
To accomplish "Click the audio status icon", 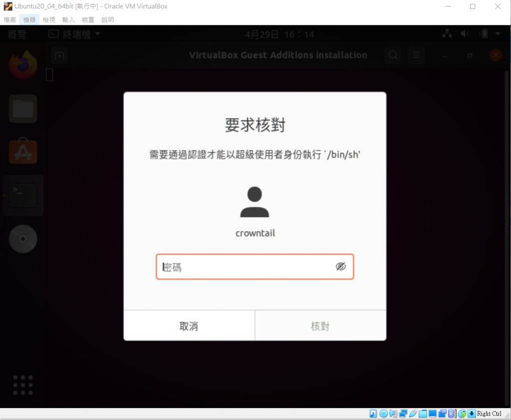I will tap(393, 414).
